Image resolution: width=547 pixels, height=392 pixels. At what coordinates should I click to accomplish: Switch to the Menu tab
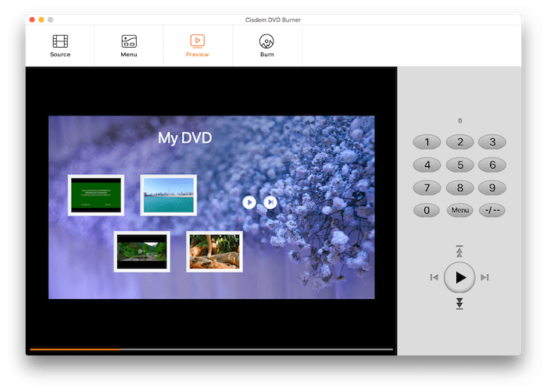click(129, 45)
